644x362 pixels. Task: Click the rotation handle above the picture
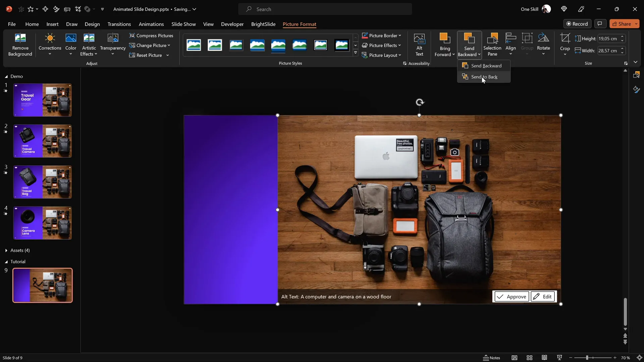tap(420, 102)
